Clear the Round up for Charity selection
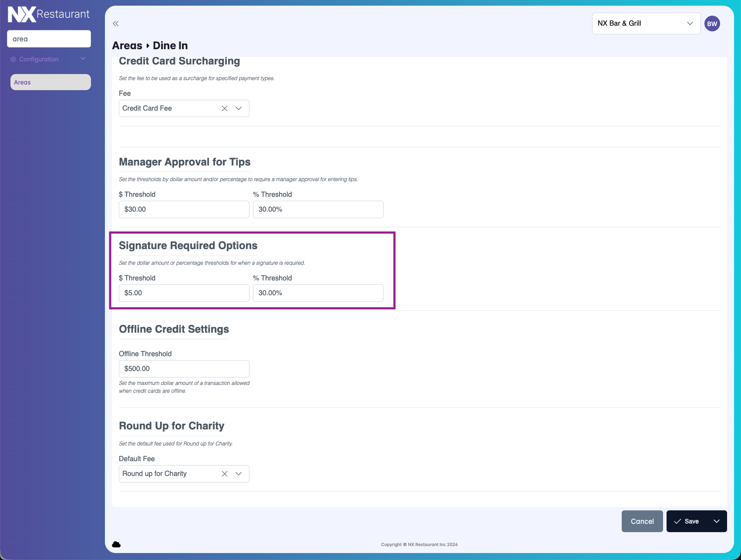 click(x=225, y=474)
